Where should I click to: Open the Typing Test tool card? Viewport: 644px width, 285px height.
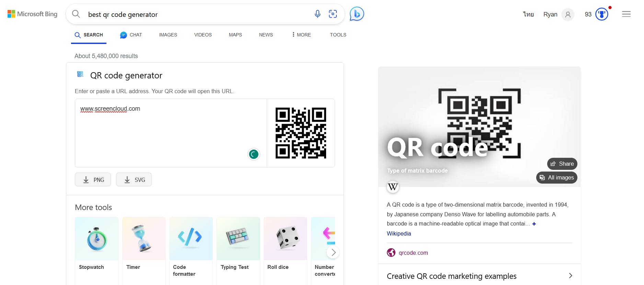pyautogui.click(x=238, y=251)
